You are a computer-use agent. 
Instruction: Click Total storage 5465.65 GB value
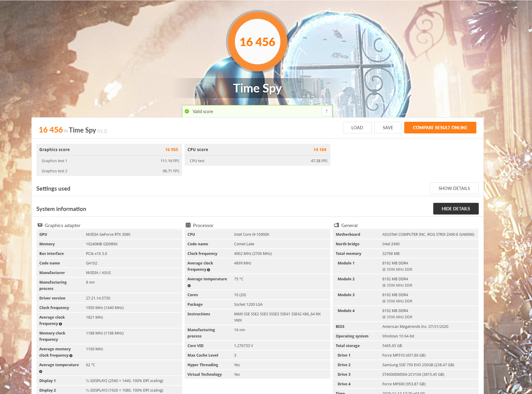coord(392,346)
